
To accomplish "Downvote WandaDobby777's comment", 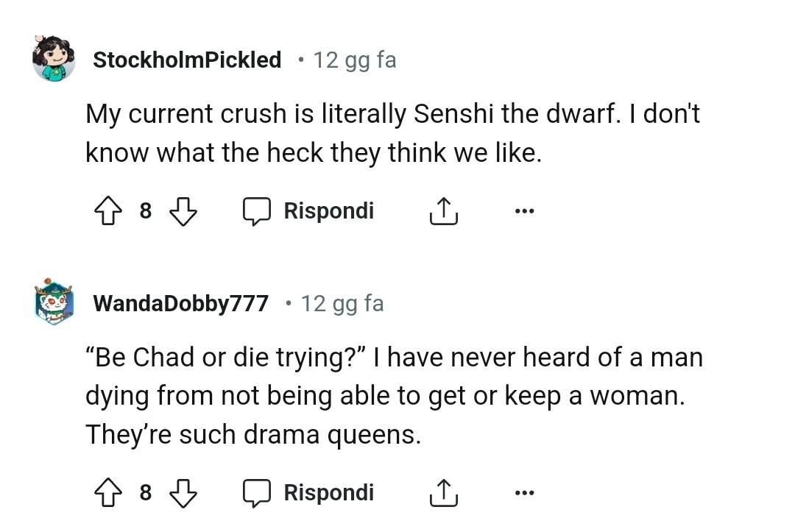I will point(183,492).
